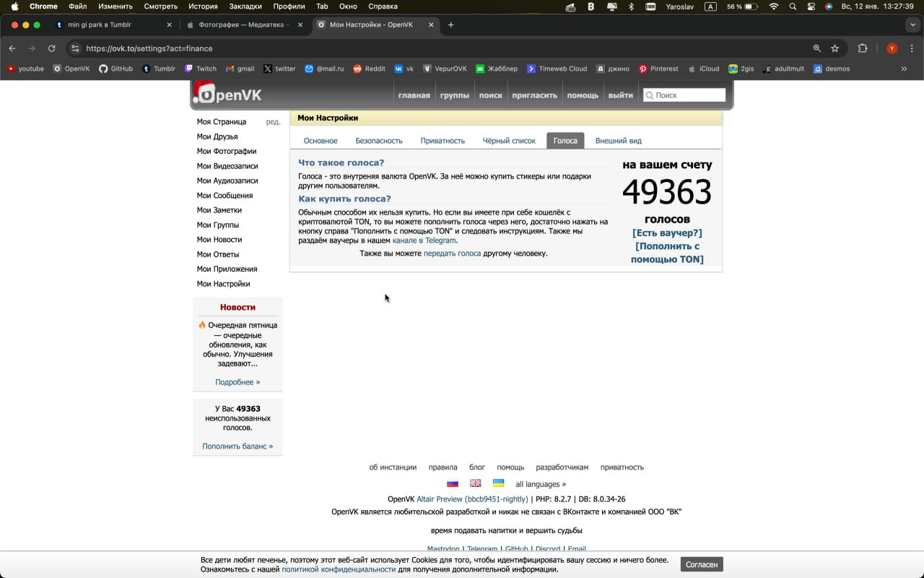Follow the 'передать голоса' link
The image size is (924, 578).
(452, 254)
